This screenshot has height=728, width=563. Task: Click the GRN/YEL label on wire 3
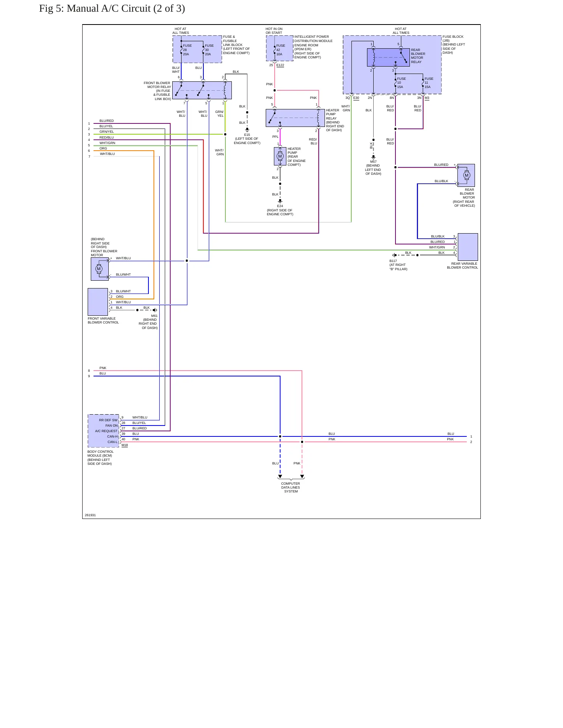(x=107, y=132)
